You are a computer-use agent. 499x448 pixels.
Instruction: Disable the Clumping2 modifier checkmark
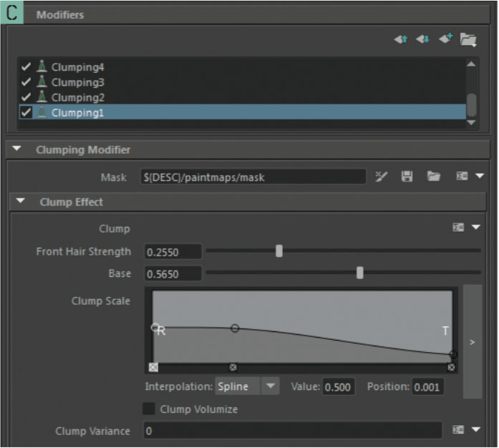[26, 97]
